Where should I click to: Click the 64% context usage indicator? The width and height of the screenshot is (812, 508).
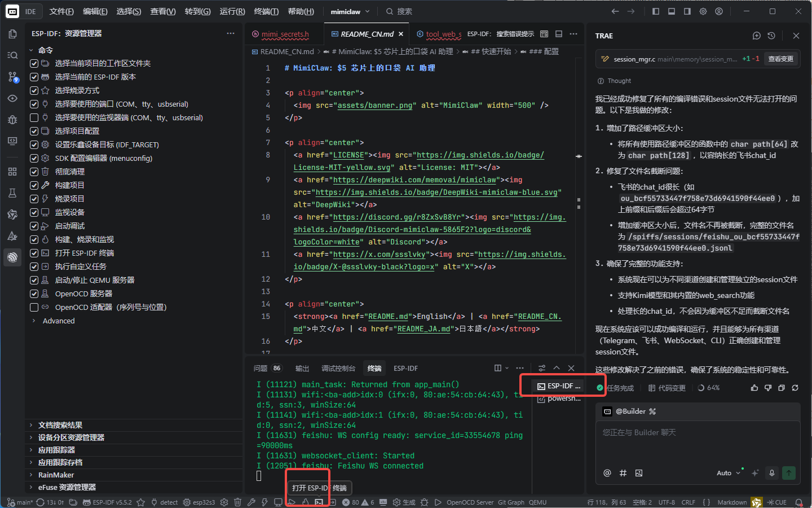(x=709, y=388)
